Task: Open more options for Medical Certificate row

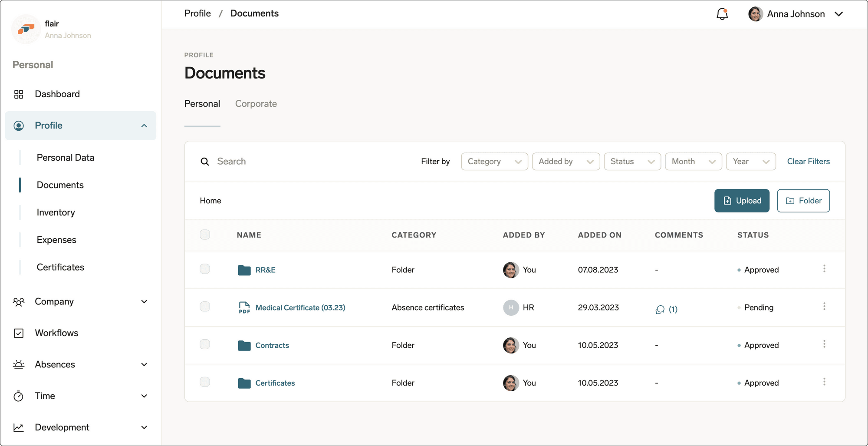Action: [824, 307]
